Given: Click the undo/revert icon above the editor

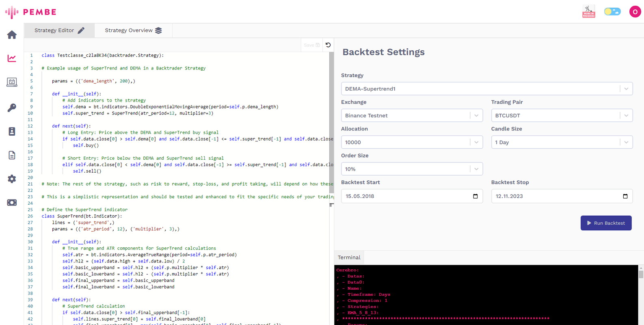Looking at the screenshot, I should tap(328, 45).
